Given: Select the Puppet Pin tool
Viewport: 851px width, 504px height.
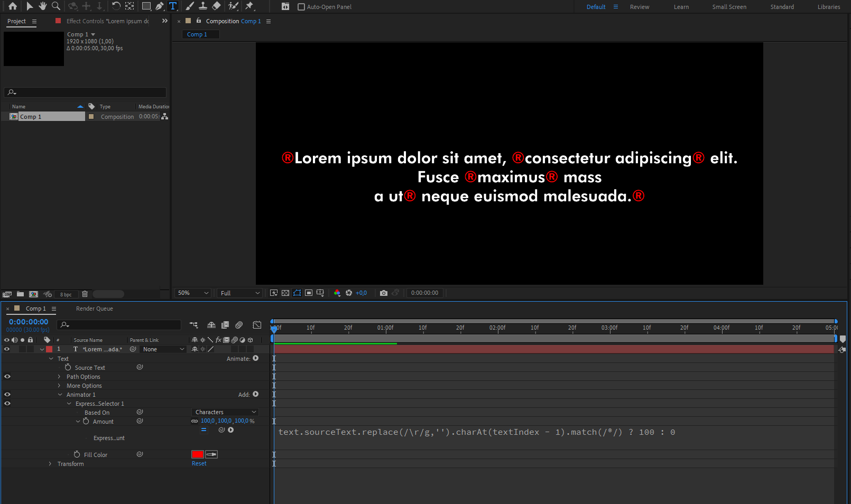Looking at the screenshot, I should coord(248,6).
